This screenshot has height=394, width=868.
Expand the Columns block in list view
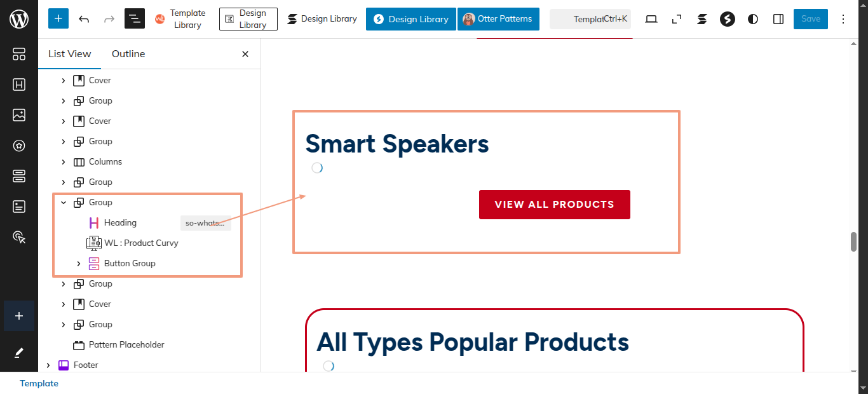tap(63, 162)
